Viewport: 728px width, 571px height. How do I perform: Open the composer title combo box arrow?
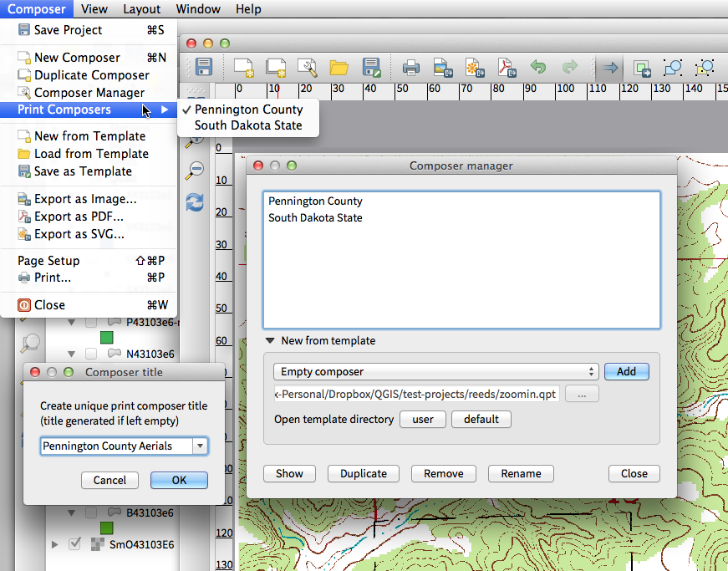coord(200,446)
